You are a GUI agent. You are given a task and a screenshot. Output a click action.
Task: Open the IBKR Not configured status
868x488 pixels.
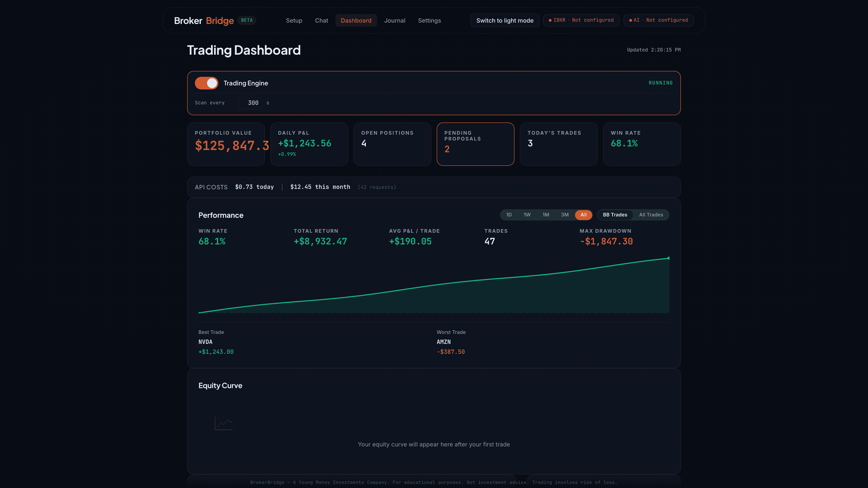pos(581,20)
